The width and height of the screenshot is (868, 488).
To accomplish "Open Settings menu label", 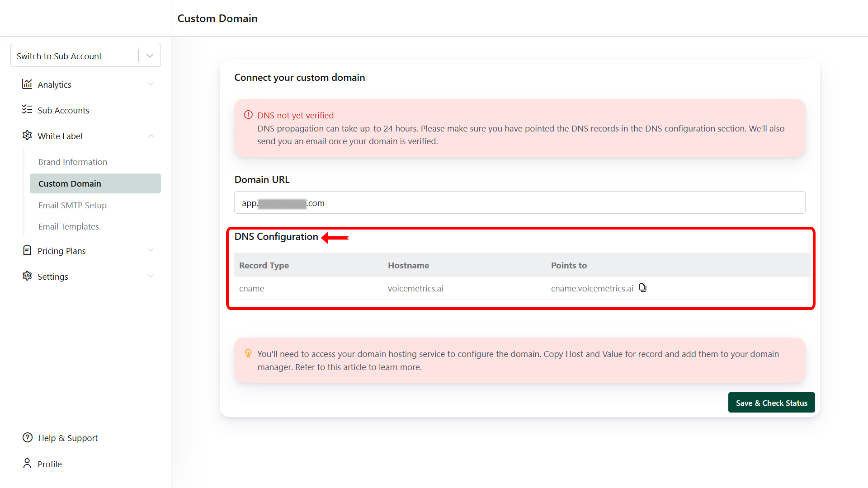I will [53, 277].
